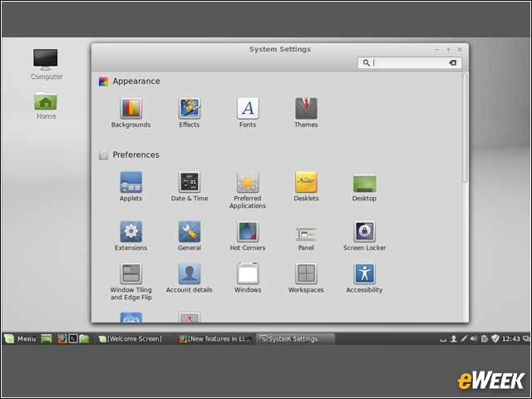Image resolution: width=532 pixels, height=399 pixels.
Task: Open the Windows settings
Action: coord(248,278)
